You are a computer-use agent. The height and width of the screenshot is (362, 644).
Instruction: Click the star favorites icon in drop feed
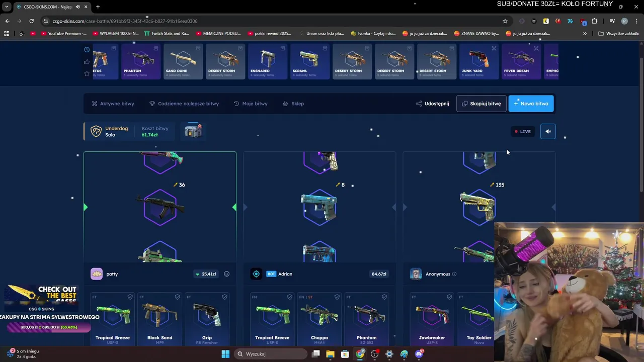tap(87, 73)
